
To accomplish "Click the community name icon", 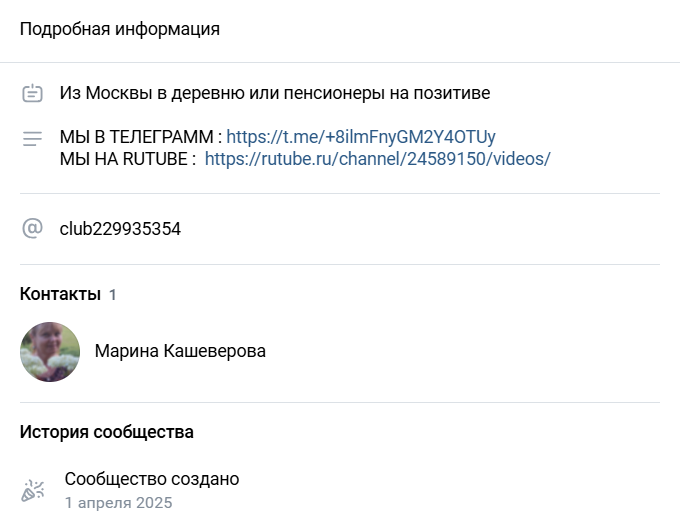I will point(32,94).
